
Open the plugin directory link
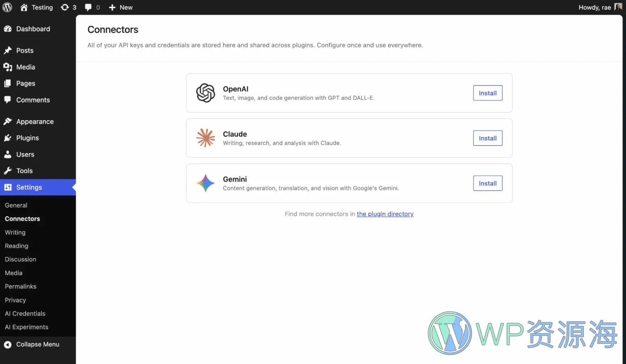coord(385,214)
